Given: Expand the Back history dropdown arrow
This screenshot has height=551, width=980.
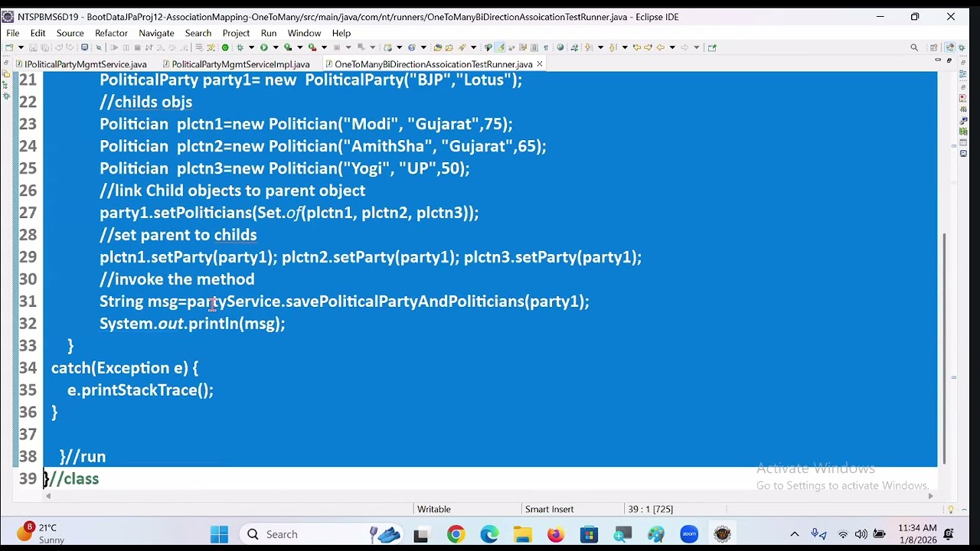Looking at the screenshot, I should pos(672,47).
